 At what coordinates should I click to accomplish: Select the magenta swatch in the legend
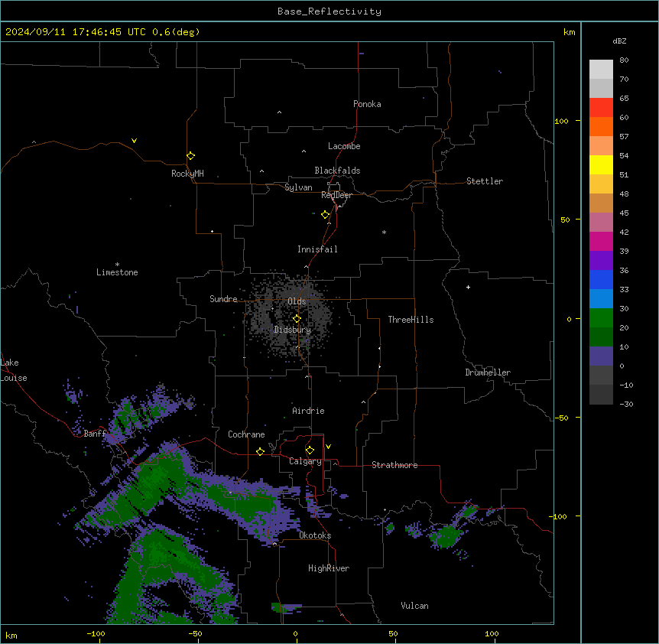[x=601, y=241]
